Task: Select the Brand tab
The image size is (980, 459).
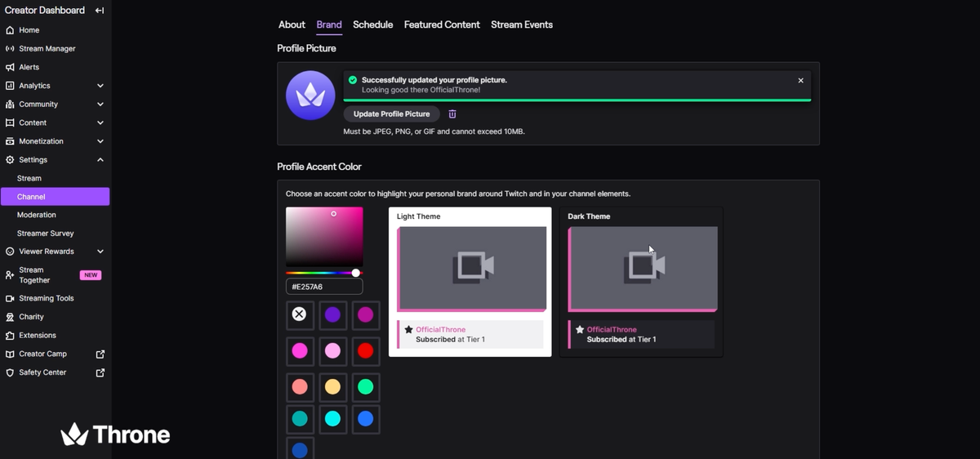Action: point(329,25)
